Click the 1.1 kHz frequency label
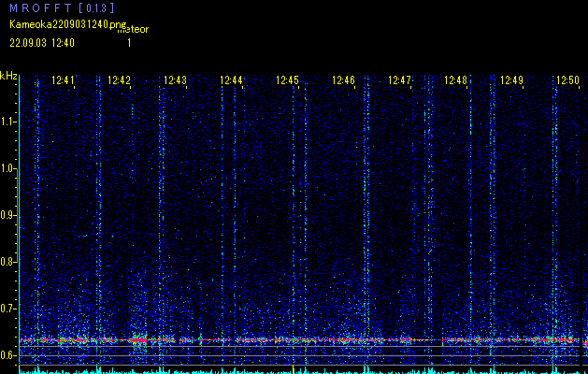This screenshot has height=374, width=588. 7,122
